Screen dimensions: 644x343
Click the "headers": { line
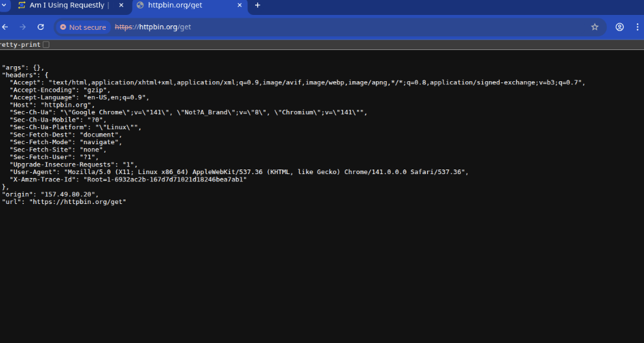point(25,75)
